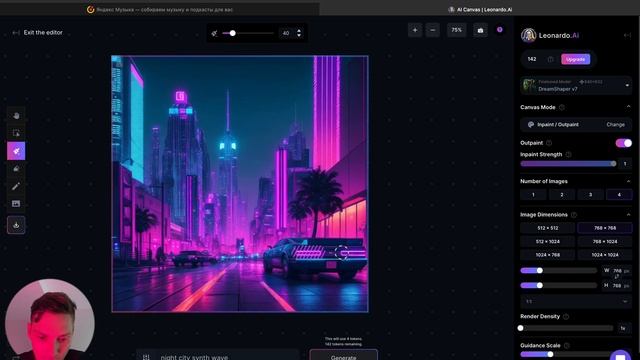Adjust the Render Density slider
640x360 pixels.
567,328
